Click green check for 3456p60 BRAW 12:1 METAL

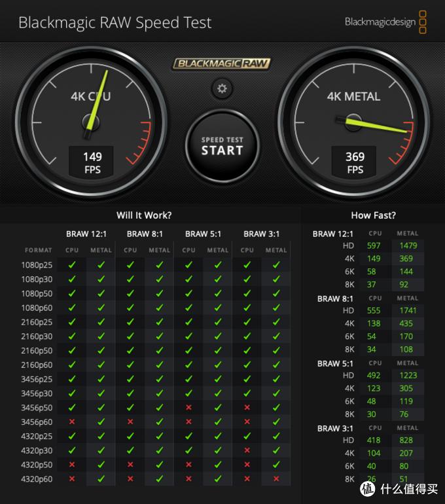click(101, 422)
